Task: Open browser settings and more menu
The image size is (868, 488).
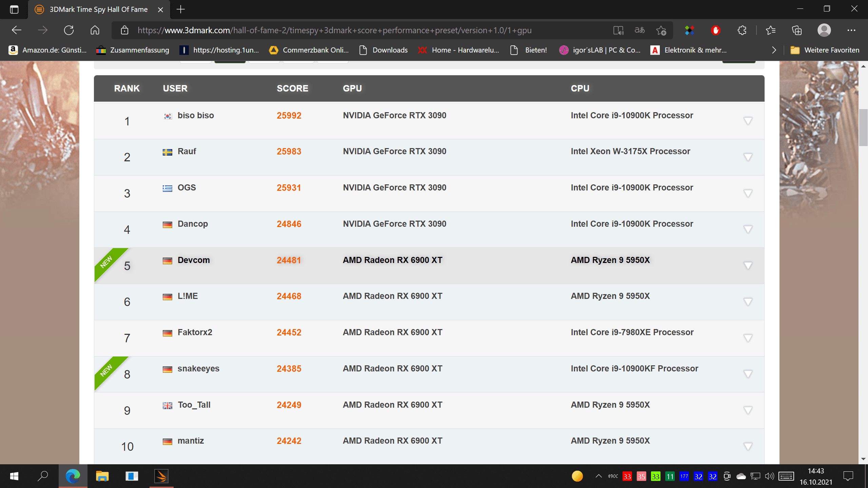Action: (851, 30)
